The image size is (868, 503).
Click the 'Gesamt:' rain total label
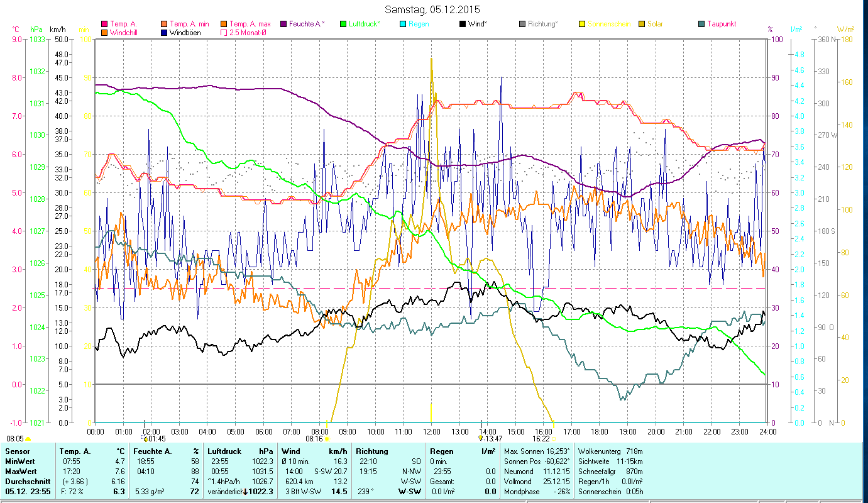[442, 482]
